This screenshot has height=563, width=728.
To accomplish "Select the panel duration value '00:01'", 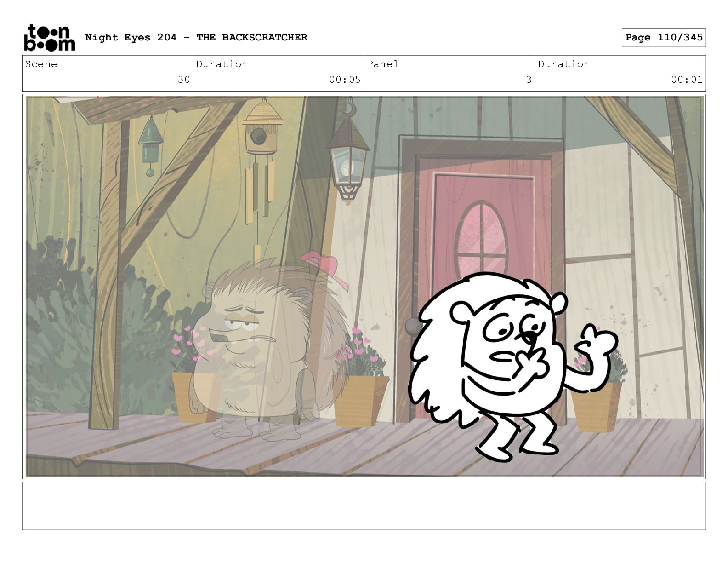I will click(687, 80).
